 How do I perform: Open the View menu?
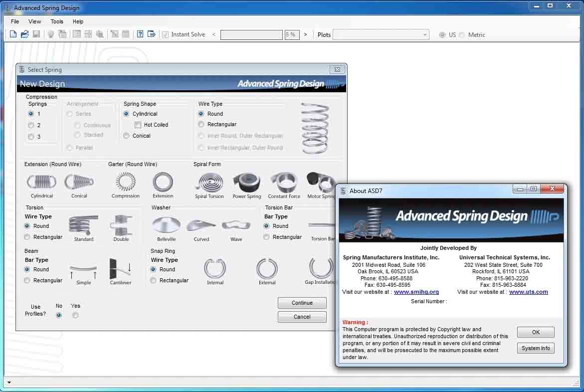coord(34,21)
